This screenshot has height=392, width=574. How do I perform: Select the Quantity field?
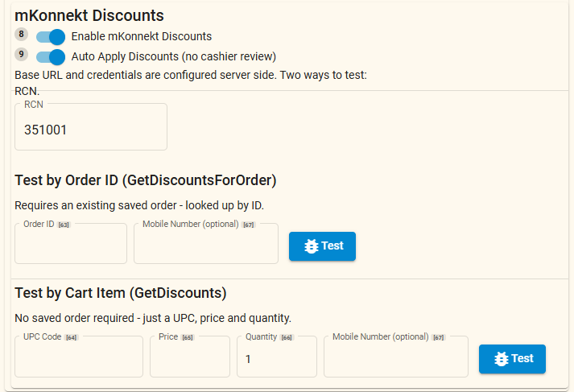277,357
